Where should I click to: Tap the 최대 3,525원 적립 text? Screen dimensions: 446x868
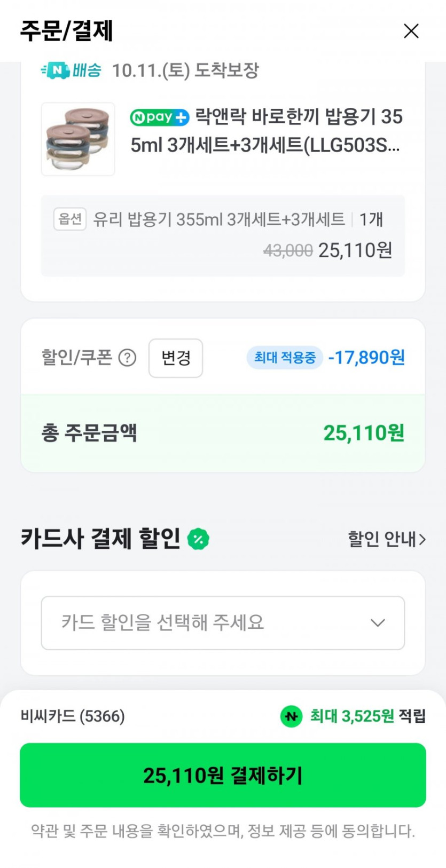coord(367,716)
